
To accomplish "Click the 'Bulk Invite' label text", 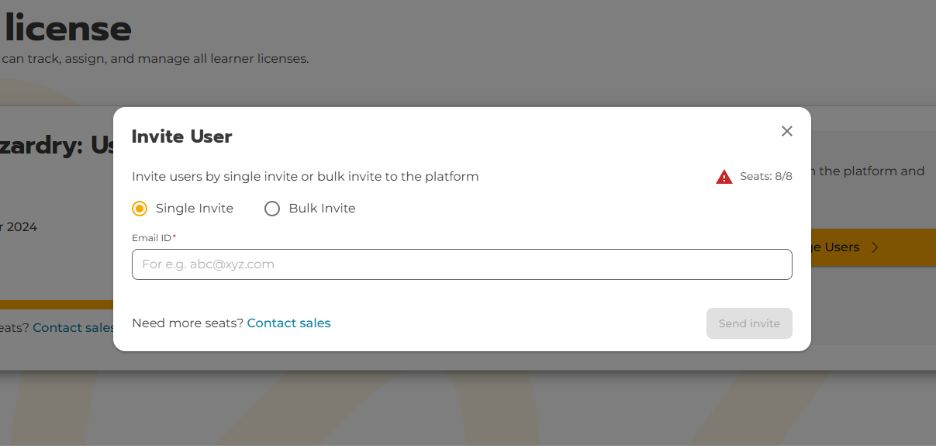I will pyautogui.click(x=321, y=209).
